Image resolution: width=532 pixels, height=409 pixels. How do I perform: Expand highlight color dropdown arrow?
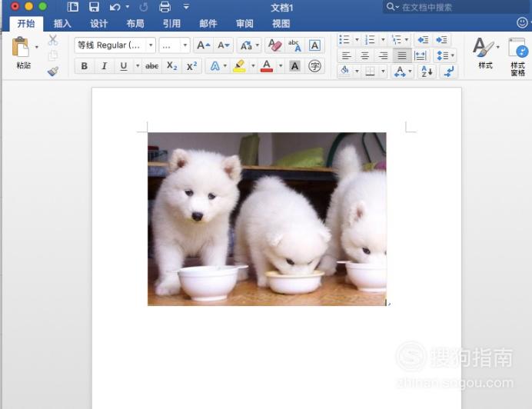pos(253,66)
